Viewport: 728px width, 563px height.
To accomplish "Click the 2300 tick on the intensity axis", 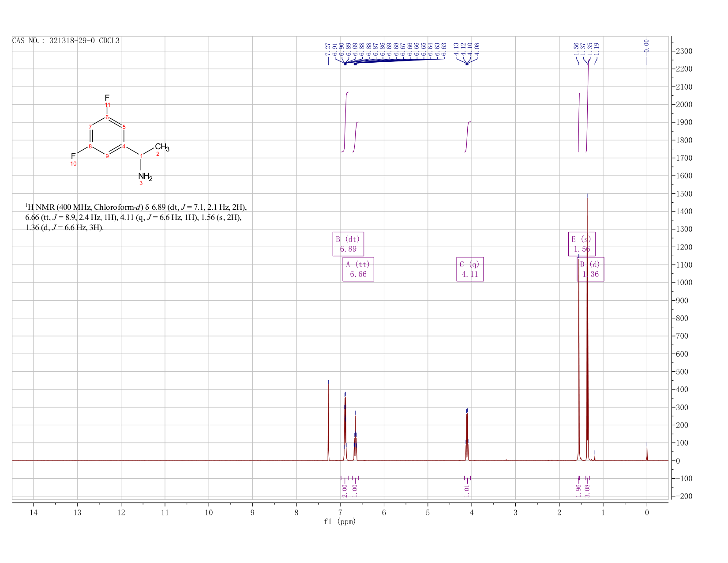I will (684, 51).
